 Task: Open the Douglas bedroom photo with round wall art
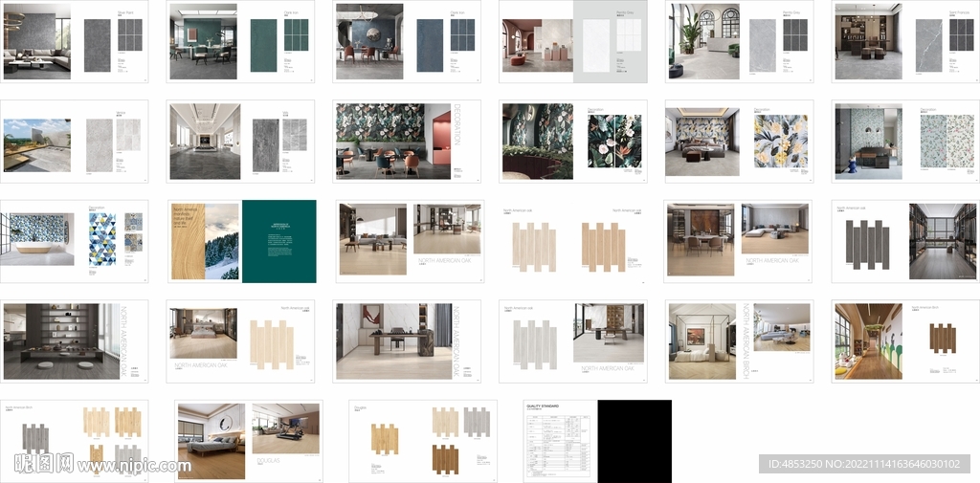212,441
